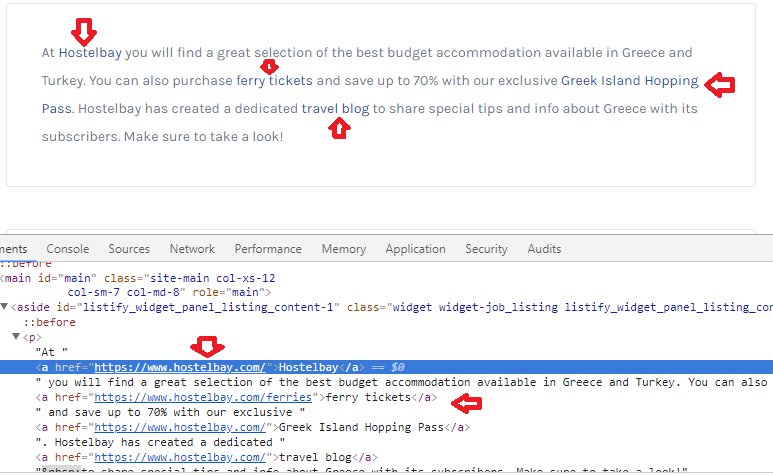Screen dimensions: 773x475
Task: Select the travel blog anchor node
Action: click(x=207, y=457)
